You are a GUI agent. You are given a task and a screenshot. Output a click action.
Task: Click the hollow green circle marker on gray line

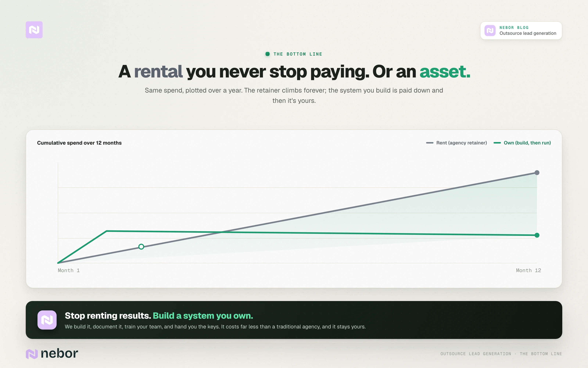click(141, 247)
